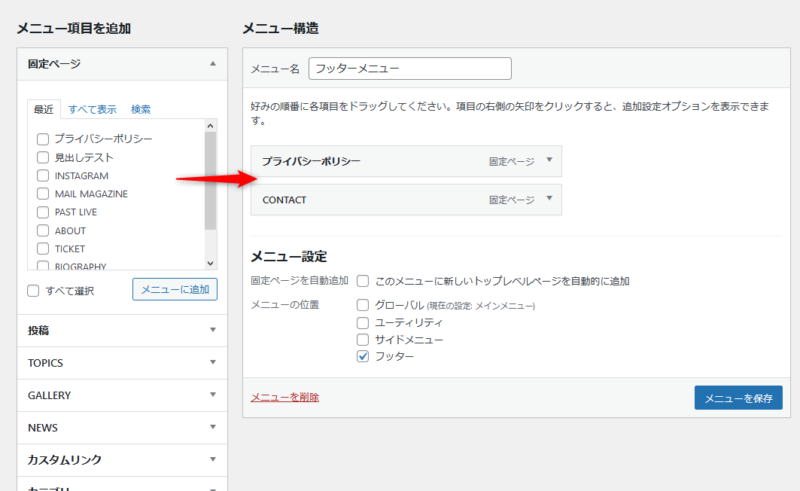Switch to the すべて表示 tab

point(92,110)
